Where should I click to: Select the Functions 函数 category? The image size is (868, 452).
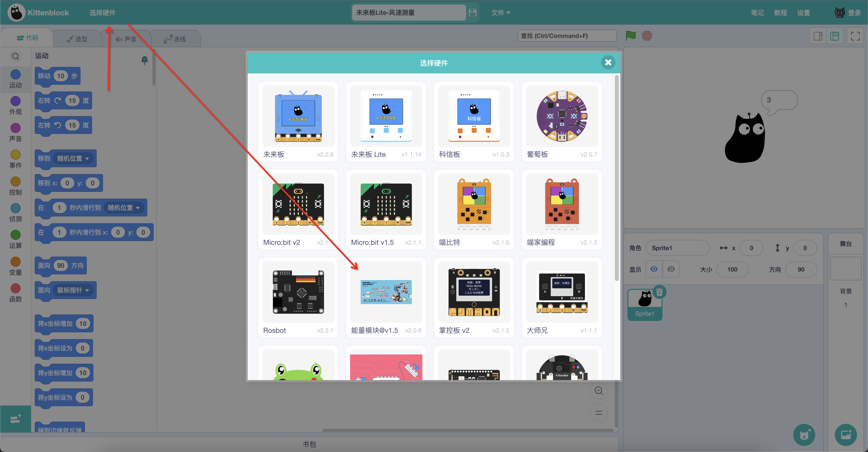16,293
